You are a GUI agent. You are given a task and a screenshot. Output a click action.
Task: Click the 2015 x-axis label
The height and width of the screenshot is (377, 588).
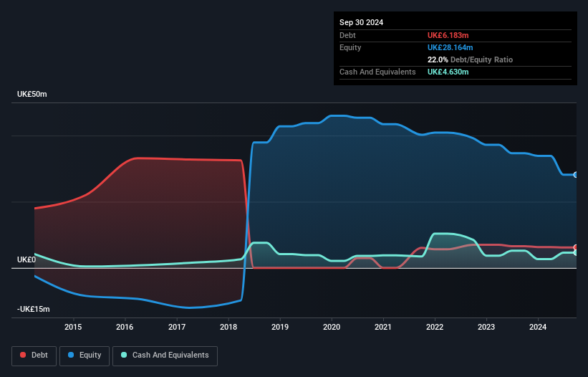click(73, 327)
